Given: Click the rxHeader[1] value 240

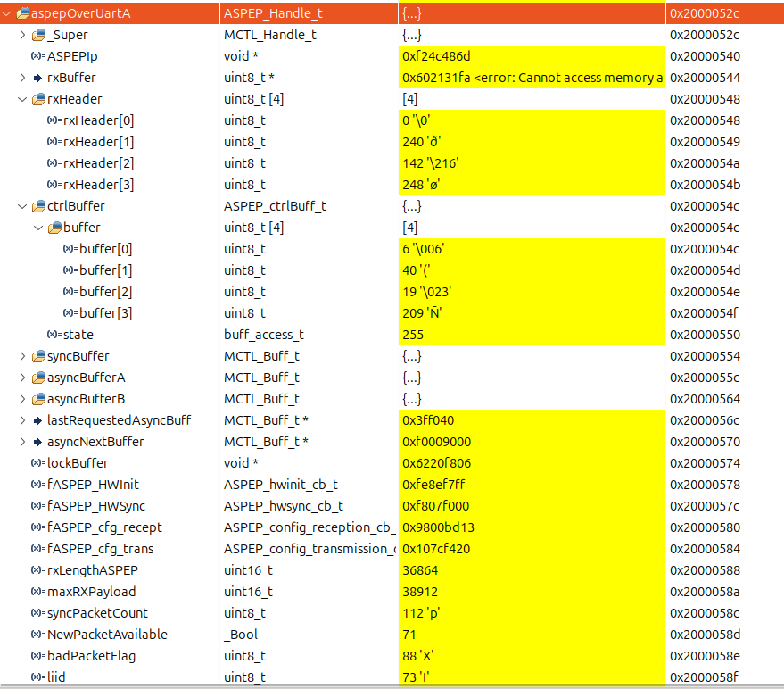Looking at the screenshot, I should point(422,142).
